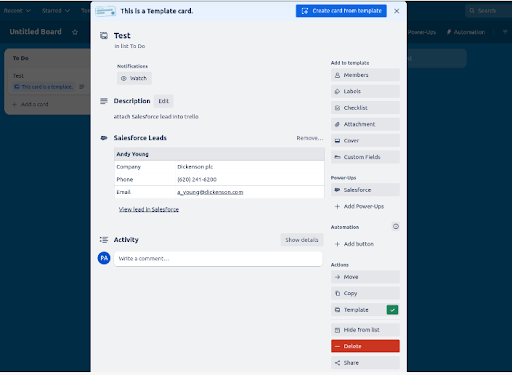512x375 pixels.
Task: Add a Checklist to the card
Action: pos(365,108)
